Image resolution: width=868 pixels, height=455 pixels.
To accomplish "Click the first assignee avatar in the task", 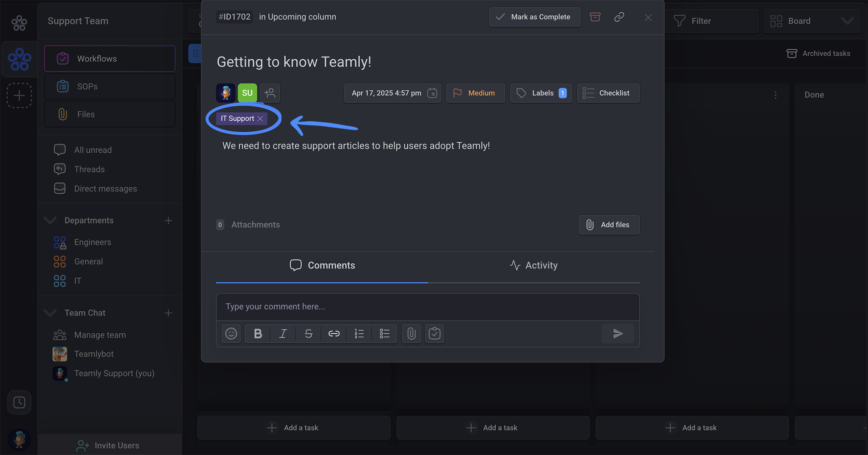I will point(226,93).
